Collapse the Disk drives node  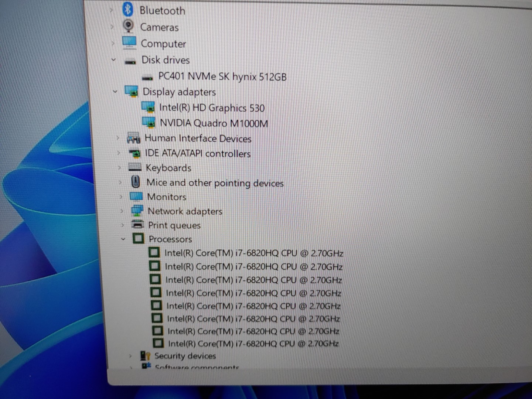pyautogui.click(x=114, y=60)
